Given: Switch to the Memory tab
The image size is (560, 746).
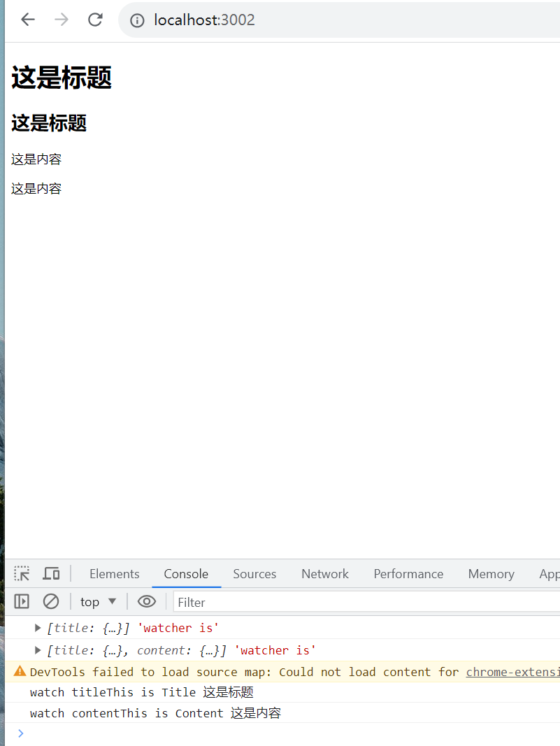Looking at the screenshot, I should pos(491,574).
